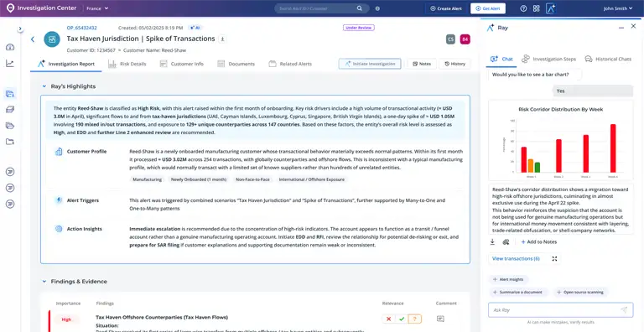Switch to Investigation Report tab
644x332 pixels.
pyautogui.click(x=65, y=64)
